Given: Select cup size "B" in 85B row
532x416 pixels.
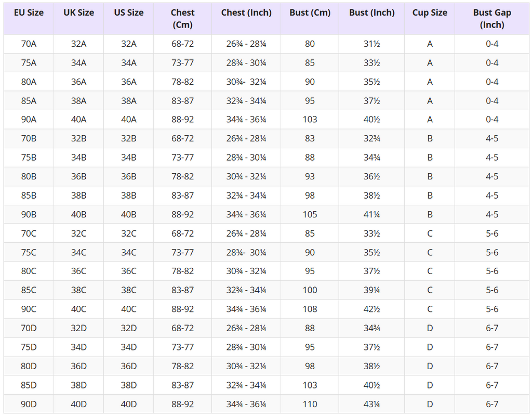Looking at the screenshot, I should tap(430, 196).
